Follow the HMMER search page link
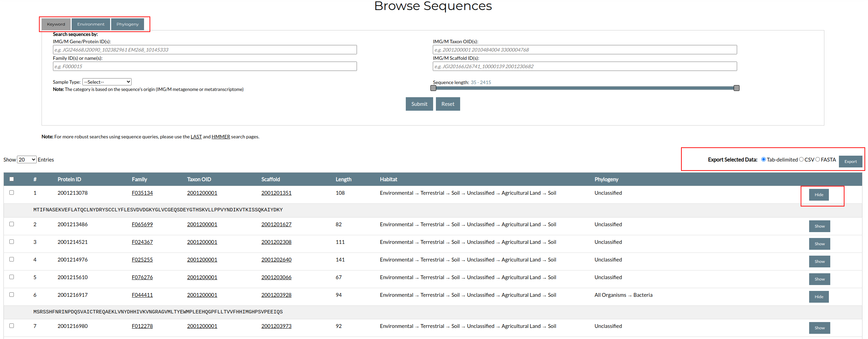Screen dimensions: 868x339 click(x=221, y=137)
